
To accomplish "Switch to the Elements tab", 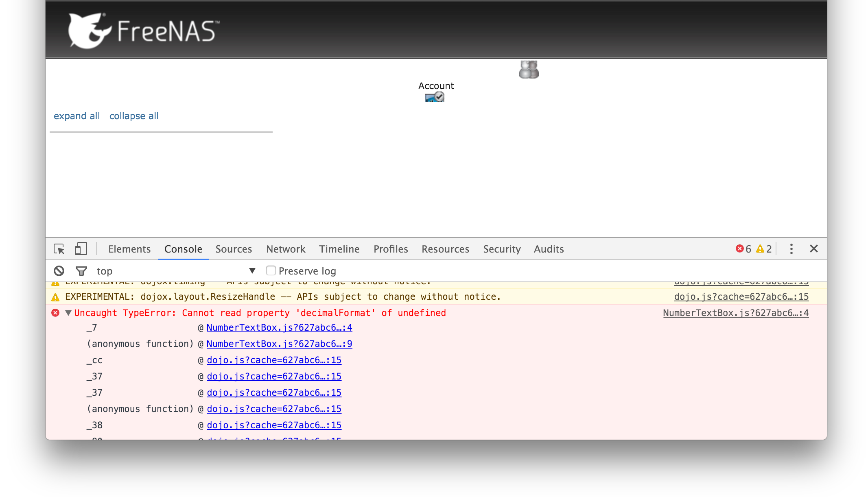I will coord(129,249).
